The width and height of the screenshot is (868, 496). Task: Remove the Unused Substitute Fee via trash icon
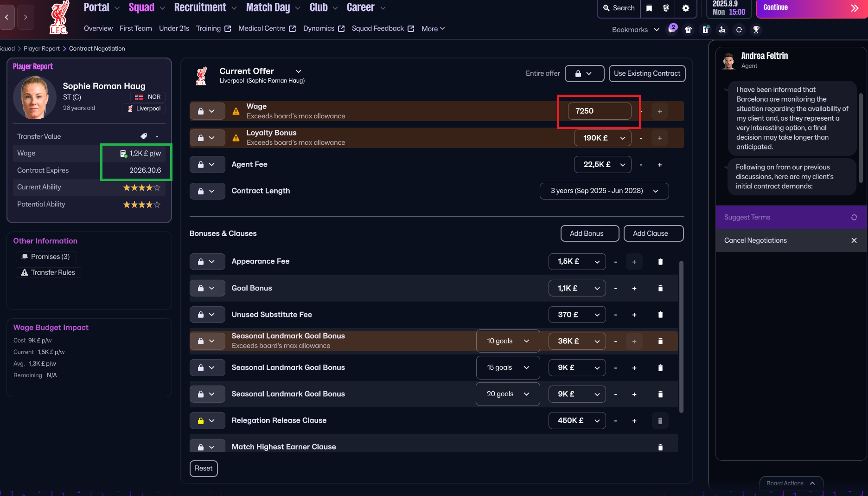point(660,315)
